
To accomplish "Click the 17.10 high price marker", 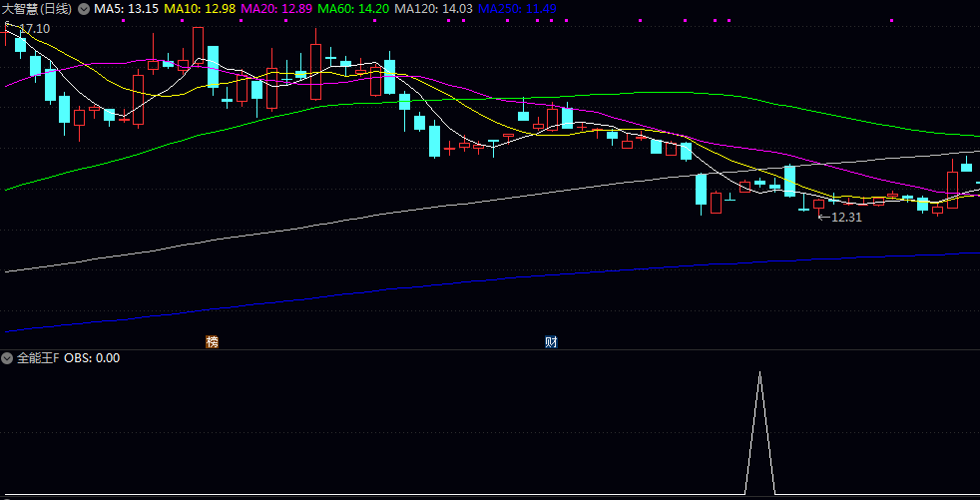I will [34, 29].
